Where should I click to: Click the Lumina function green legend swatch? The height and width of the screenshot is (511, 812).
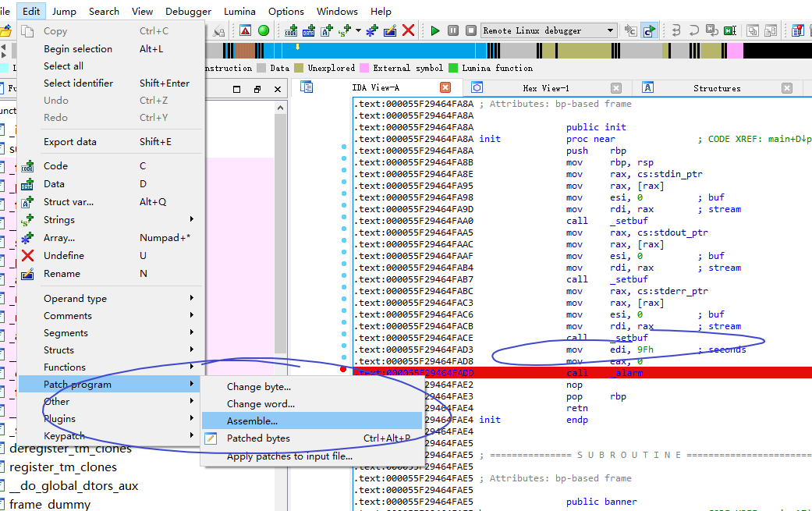coord(453,68)
